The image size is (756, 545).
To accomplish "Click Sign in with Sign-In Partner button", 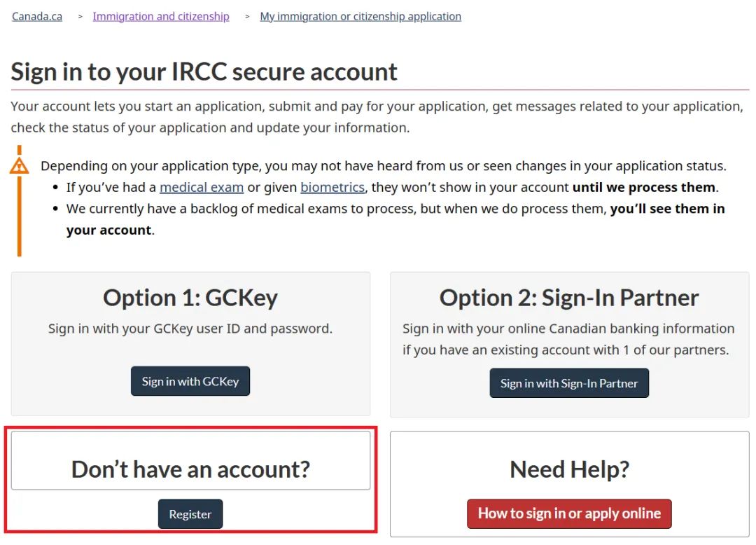I will (x=569, y=383).
